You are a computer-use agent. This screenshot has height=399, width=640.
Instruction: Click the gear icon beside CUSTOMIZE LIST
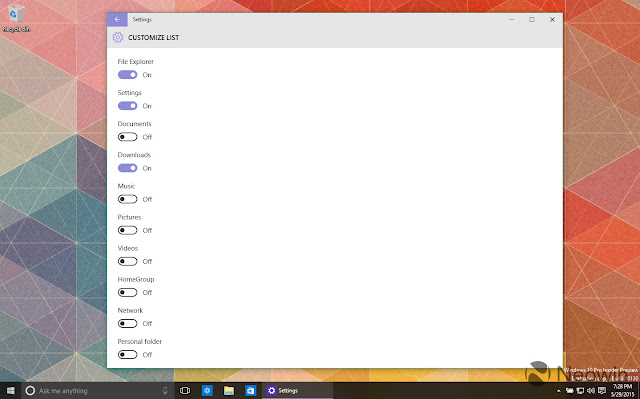coord(118,38)
